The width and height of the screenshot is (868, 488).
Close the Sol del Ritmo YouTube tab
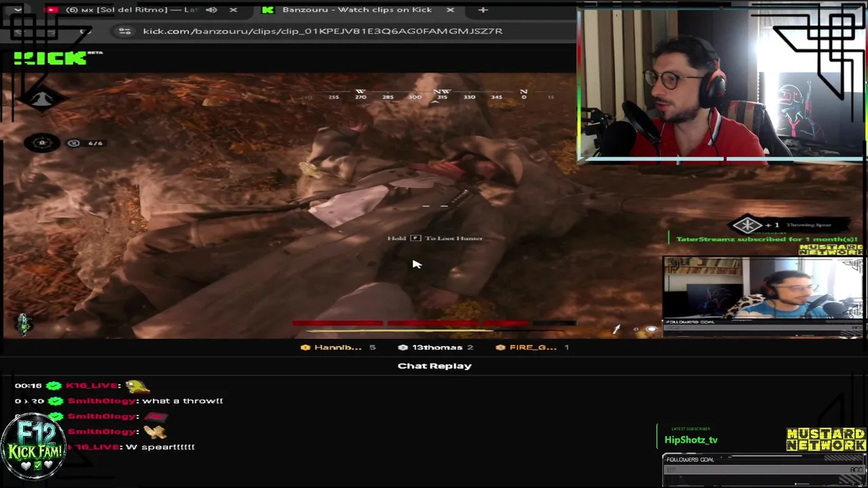(233, 10)
